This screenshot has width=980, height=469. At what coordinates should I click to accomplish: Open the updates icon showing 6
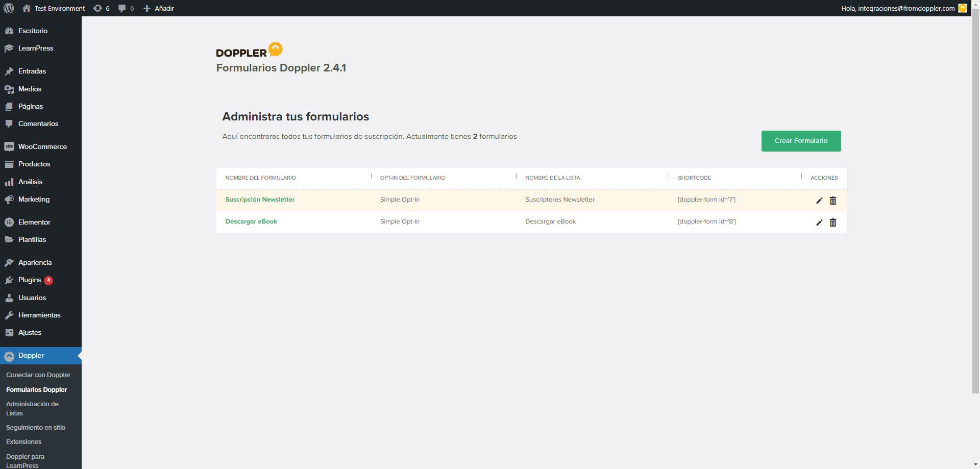coord(97,8)
